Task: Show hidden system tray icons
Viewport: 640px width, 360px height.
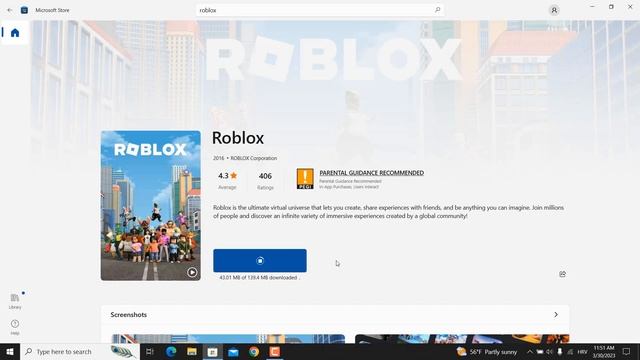Action: pyautogui.click(x=529, y=351)
